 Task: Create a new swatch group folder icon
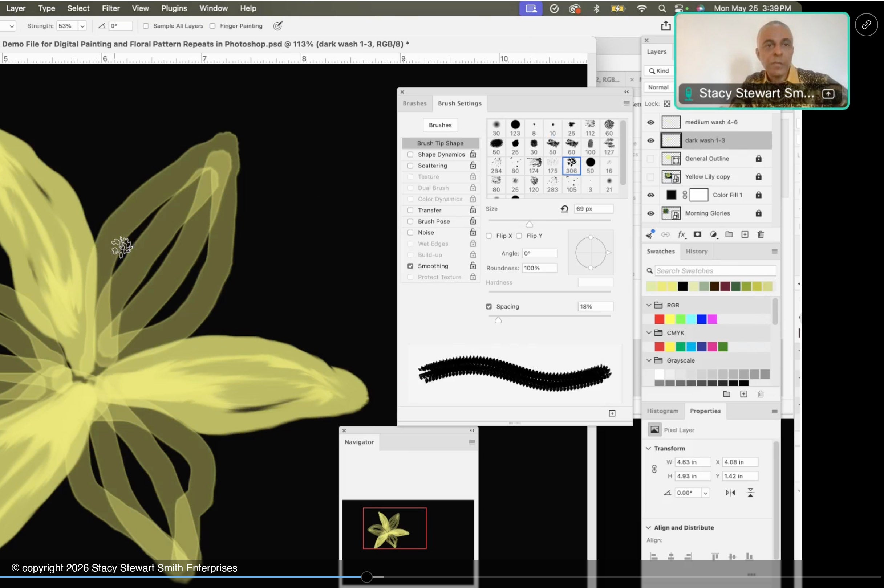coord(726,394)
